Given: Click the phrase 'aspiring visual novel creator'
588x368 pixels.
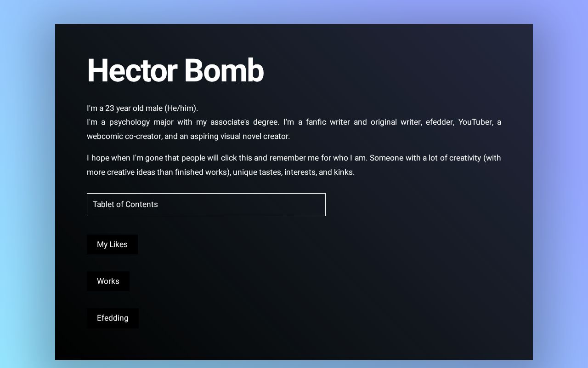Looking at the screenshot, I should (x=242, y=136).
